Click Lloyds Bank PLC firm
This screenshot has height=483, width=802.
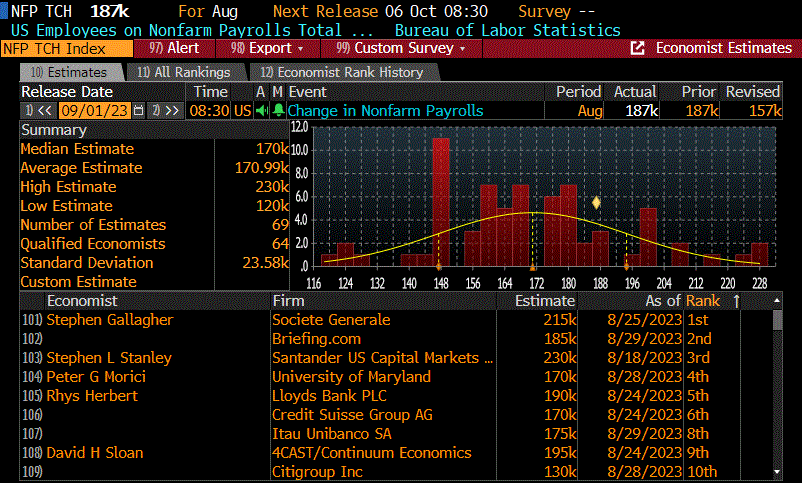point(329,396)
